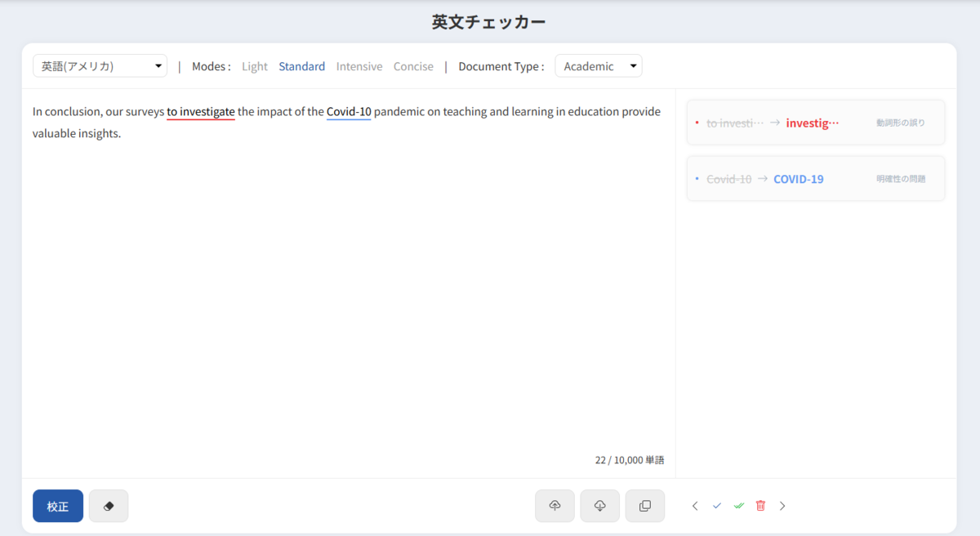Click the eraser icon to clear the text
The image size is (980, 536).
tap(109, 505)
